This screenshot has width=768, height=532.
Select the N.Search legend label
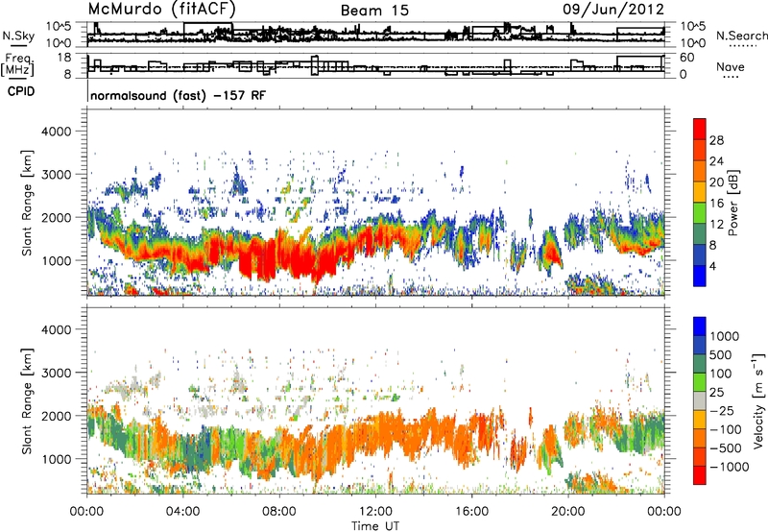[x=742, y=36]
